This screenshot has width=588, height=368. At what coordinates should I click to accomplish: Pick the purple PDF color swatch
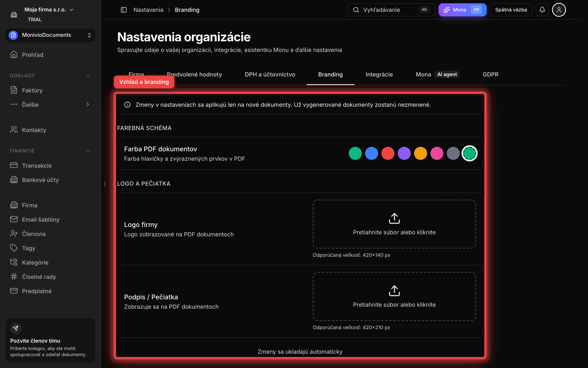click(404, 153)
